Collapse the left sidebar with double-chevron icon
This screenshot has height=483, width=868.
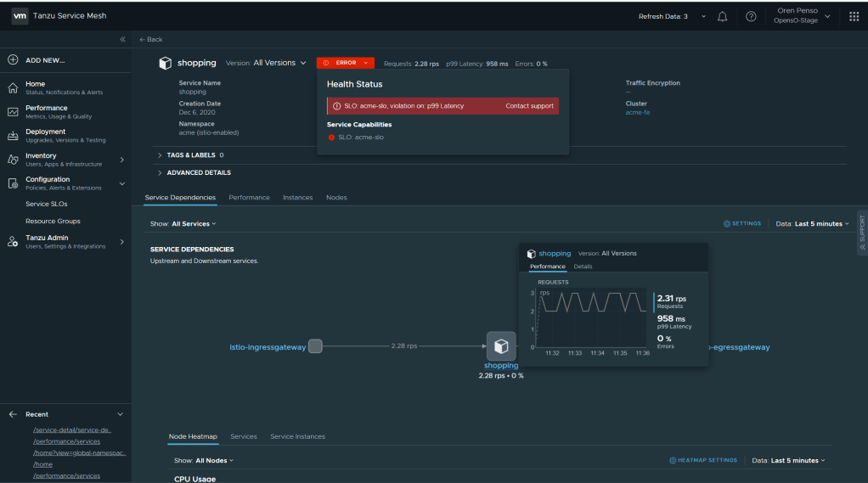click(122, 39)
